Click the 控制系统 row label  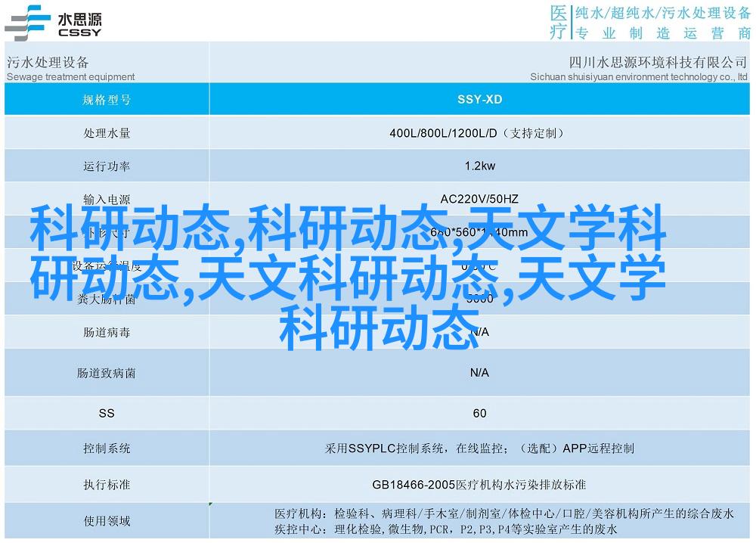coord(107,448)
